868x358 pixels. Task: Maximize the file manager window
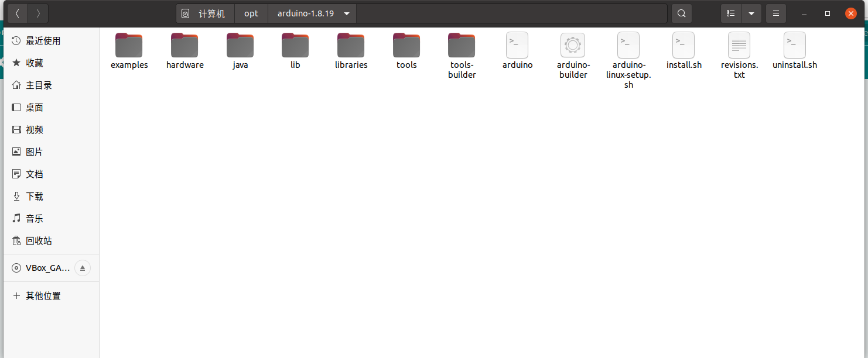pyautogui.click(x=828, y=13)
